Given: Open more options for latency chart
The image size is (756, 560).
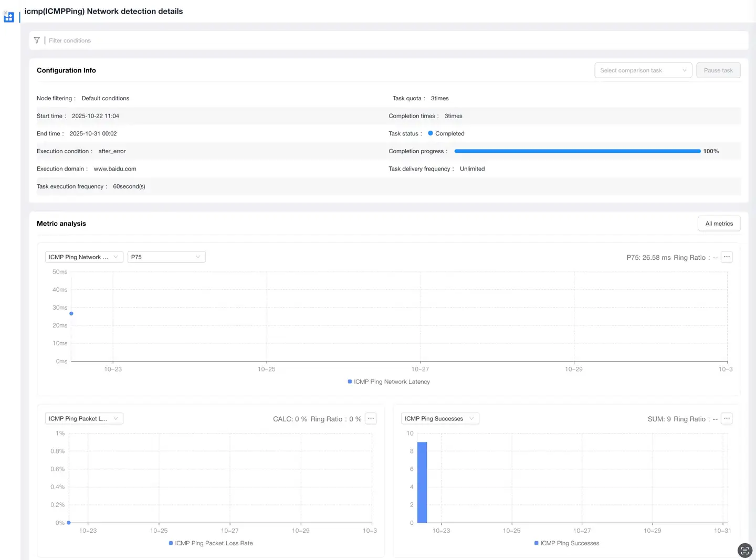Looking at the screenshot, I should pyautogui.click(x=727, y=257).
